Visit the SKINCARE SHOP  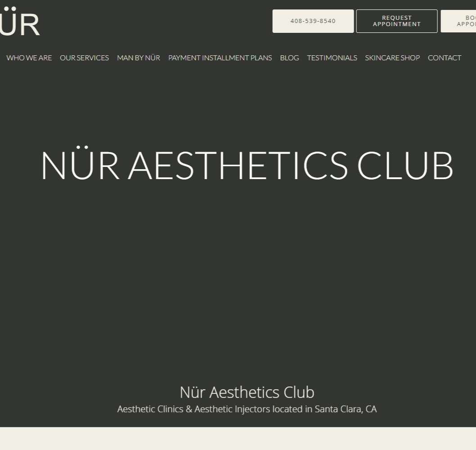click(x=392, y=58)
